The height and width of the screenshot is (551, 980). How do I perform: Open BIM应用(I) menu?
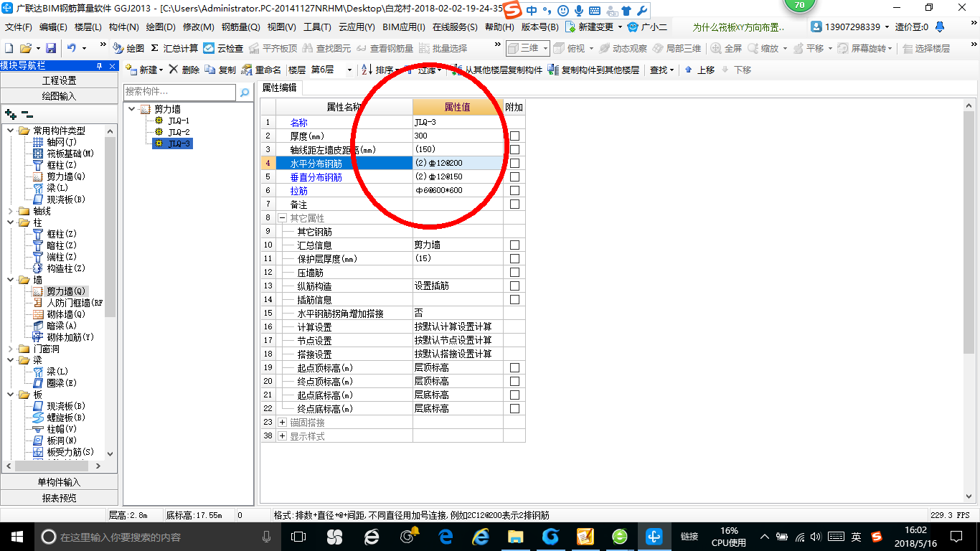point(403,27)
